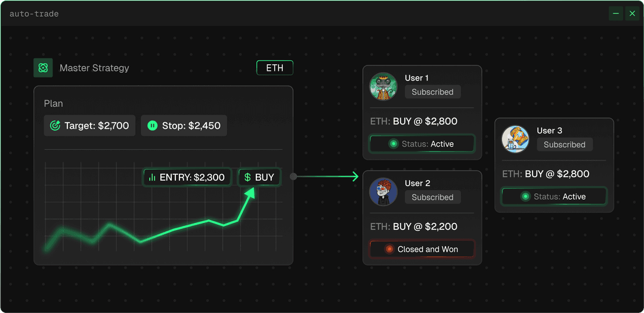644x313 pixels.
Task: Open User 3 avatar
Action: pyautogui.click(x=515, y=139)
